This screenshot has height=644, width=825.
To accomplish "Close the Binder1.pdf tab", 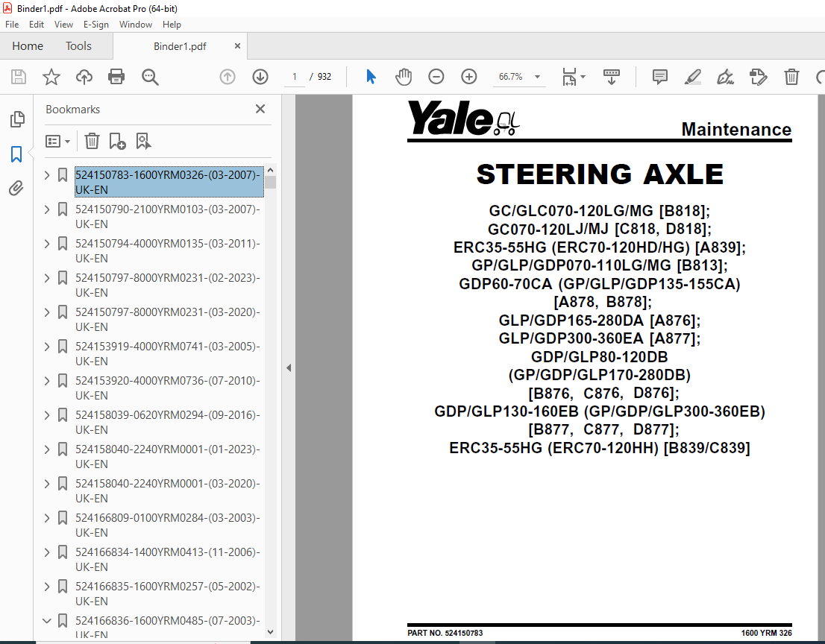I will tap(237, 46).
